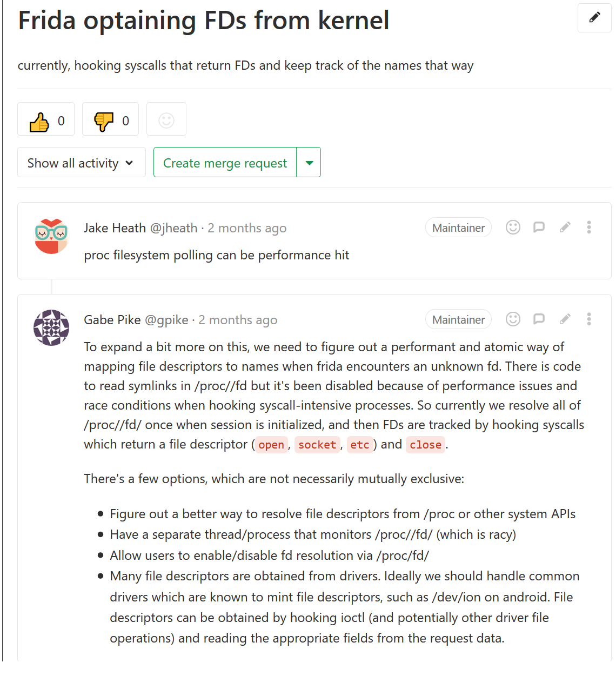Screen dimensions: 616x696
Task: Edit Jake Heath's comment
Action: tap(565, 227)
